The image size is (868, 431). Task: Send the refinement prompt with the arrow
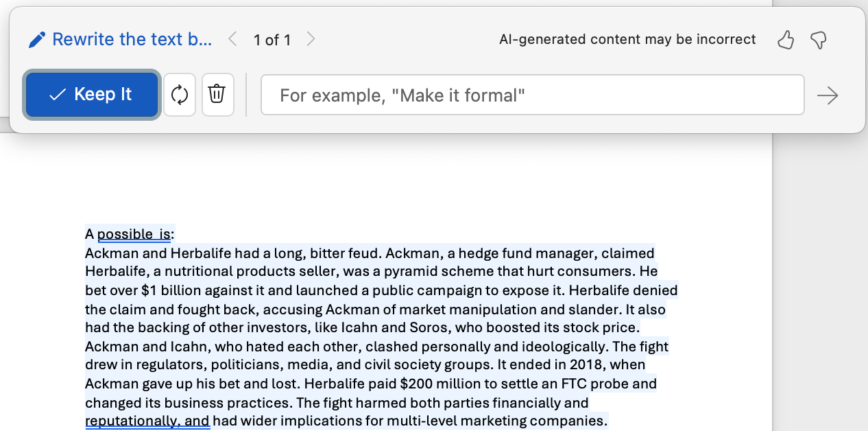pos(828,95)
